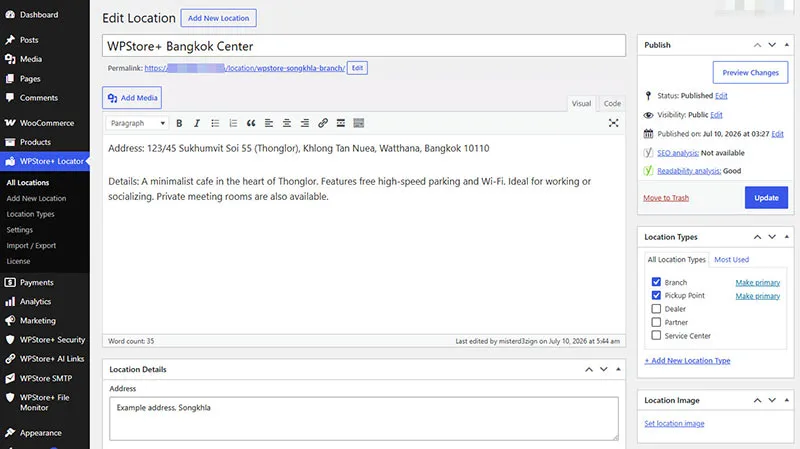Toggle bold formatting in editor toolbar
This screenshot has height=449, width=800.
coord(179,123)
